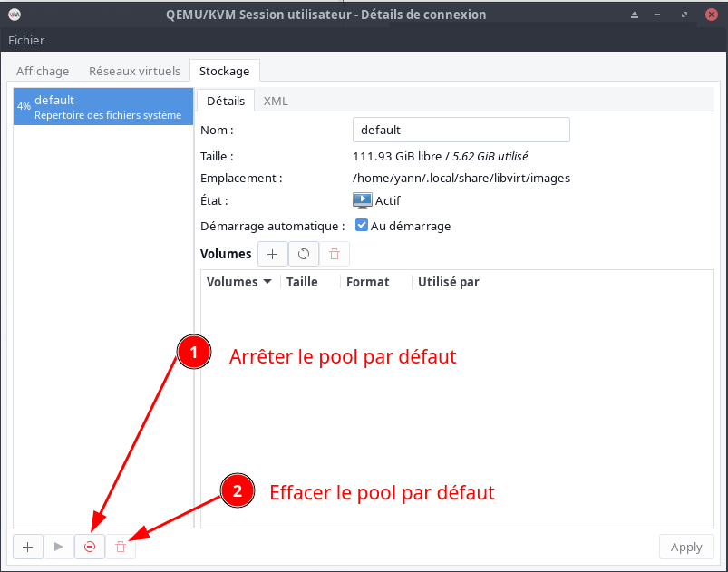Click the Nom text field
This screenshot has width=728, height=572.
461,130
